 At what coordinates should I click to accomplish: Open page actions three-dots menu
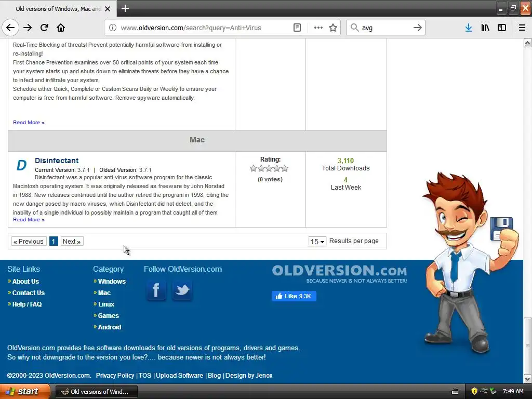318,28
